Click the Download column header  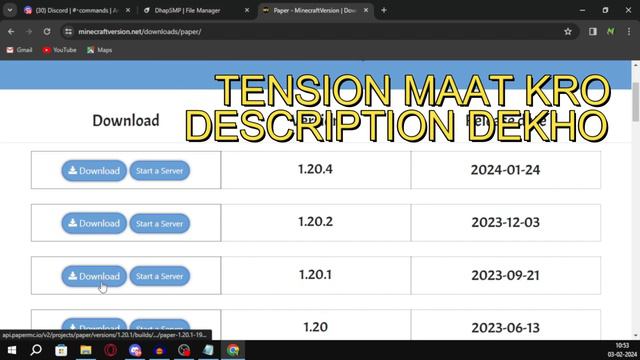tap(126, 121)
